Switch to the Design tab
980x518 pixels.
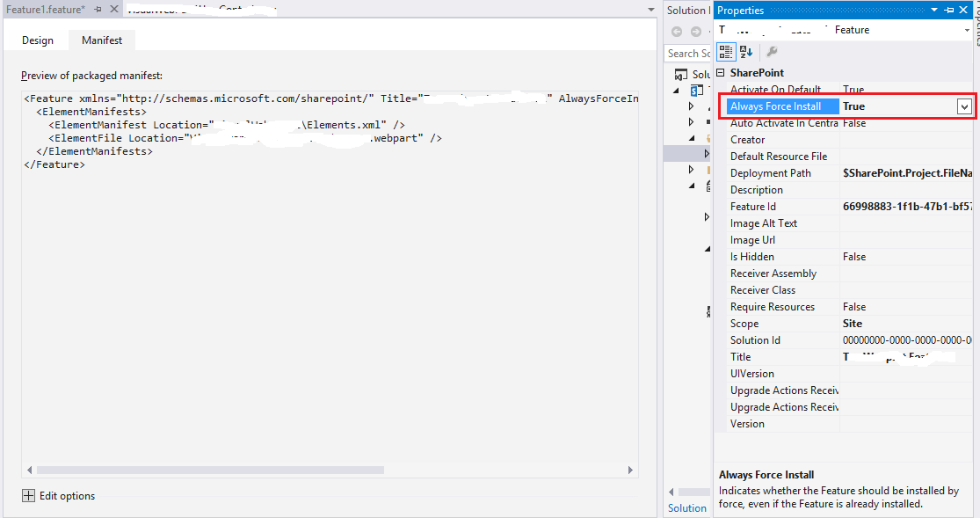tap(38, 40)
